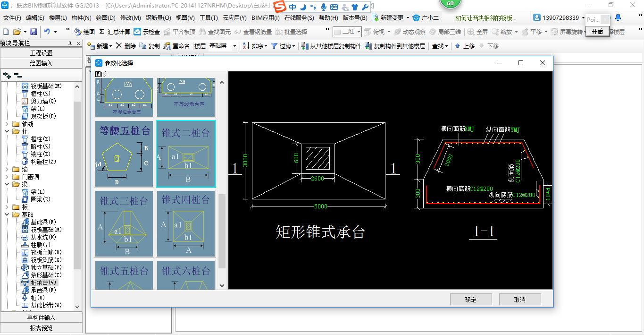
Task: Click the 平齐板顶 toolbar item
Action: tap(179, 32)
